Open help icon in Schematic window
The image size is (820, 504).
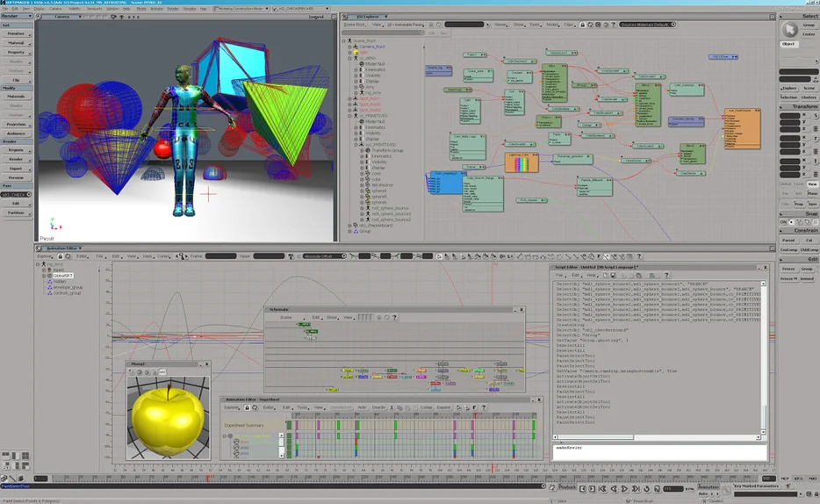tap(394, 317)
